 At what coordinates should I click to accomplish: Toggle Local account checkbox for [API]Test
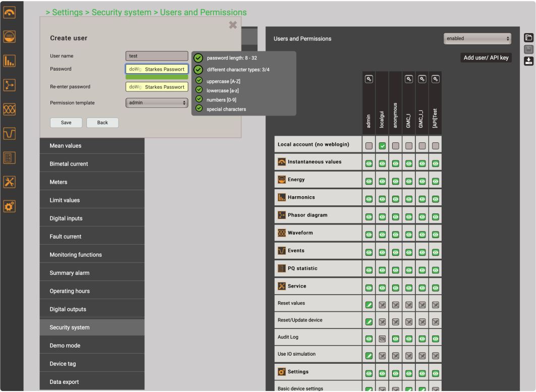[436, 146]
